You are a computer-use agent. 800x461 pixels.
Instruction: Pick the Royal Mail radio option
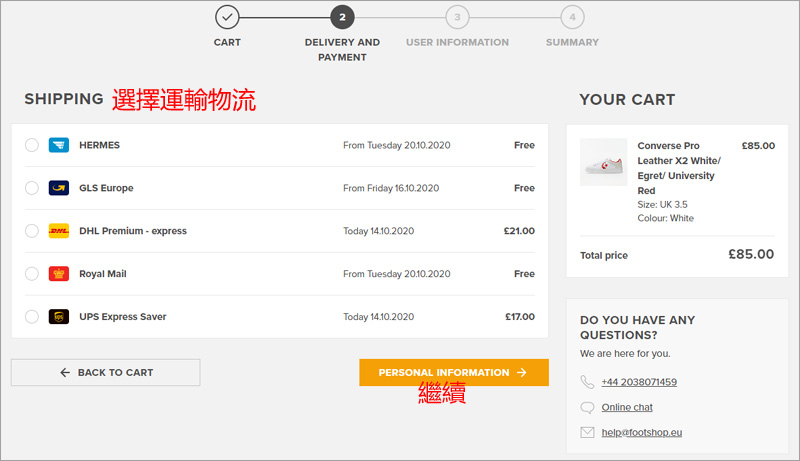coord(32,274)
